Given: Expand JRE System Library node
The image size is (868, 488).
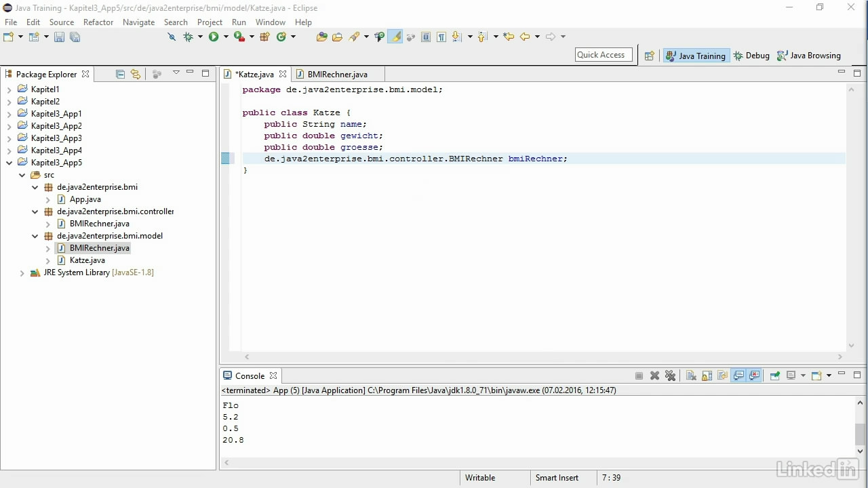Looking at the screenshot, I should pyautogui.click(x=22, y=272).
